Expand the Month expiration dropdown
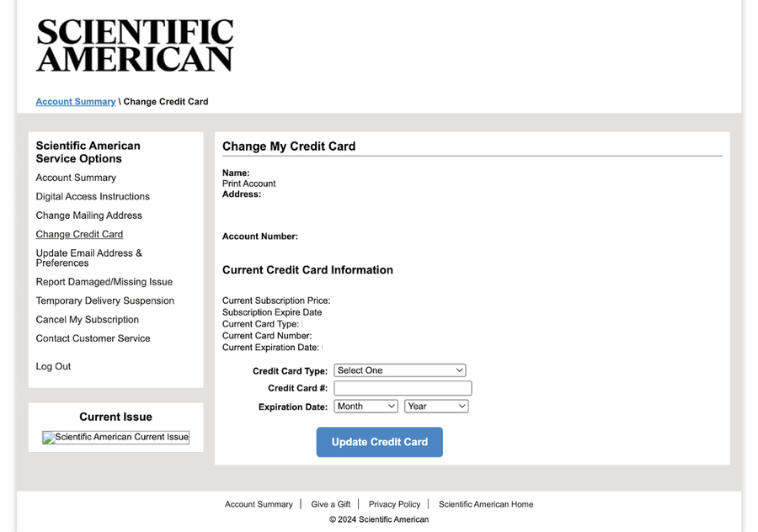Image resolution: width=758 pixels, height=532 pixels. [x=365, y=406]
